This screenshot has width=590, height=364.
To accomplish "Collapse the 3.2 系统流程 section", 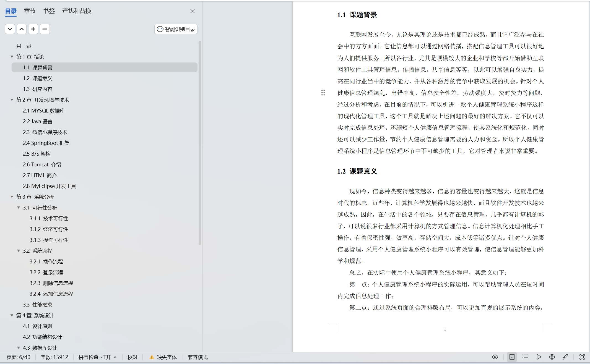I will coord(19,251).
